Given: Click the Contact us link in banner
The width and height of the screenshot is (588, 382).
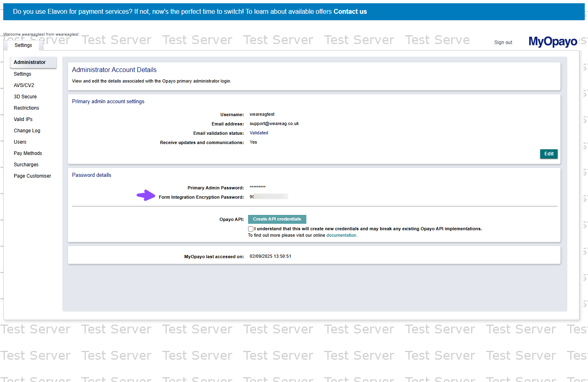Looking at the screenshot, I should click(x=350, y=12).
